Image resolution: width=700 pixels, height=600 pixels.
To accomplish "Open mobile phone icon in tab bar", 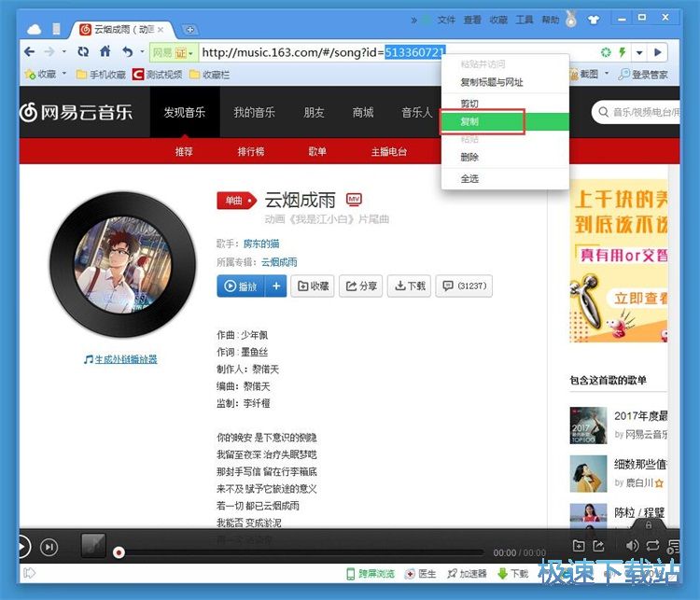I will [x=56, y=29].
